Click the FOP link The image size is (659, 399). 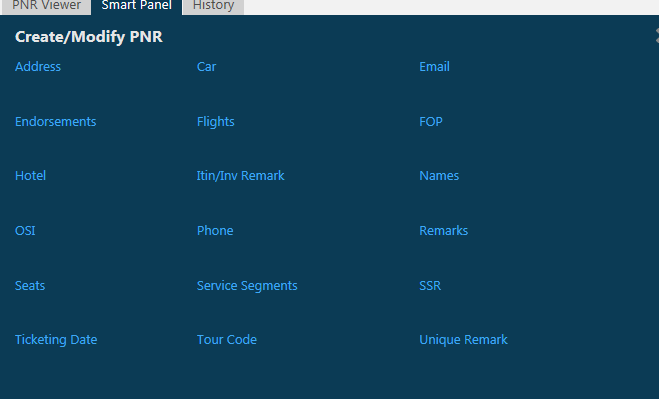(x=431, y=122)
